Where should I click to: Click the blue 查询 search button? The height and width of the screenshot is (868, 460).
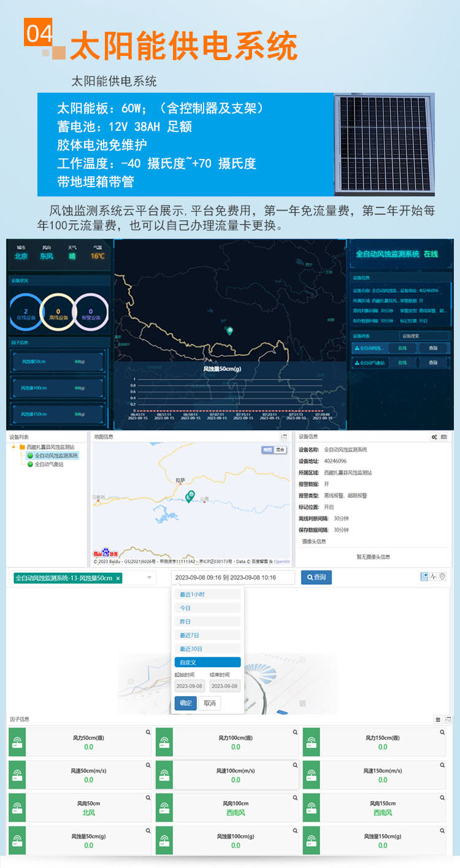[x=316, y=578]
